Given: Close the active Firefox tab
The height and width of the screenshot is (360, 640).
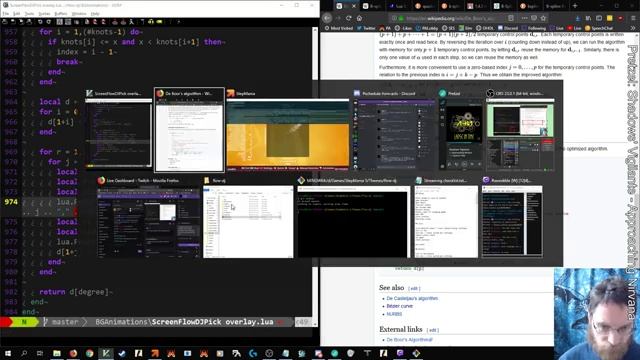Looking at the screenshot, I should click(x=353, y=6).
